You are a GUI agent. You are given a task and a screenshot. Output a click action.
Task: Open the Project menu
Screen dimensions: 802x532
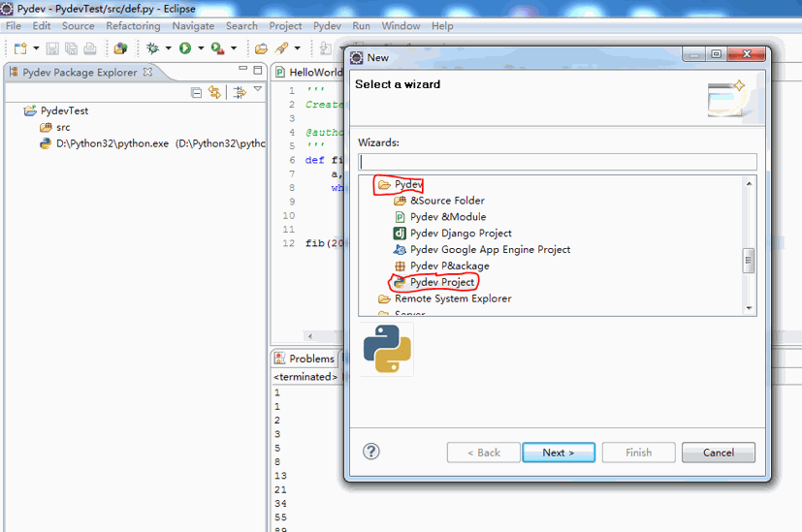coord(285,26)
